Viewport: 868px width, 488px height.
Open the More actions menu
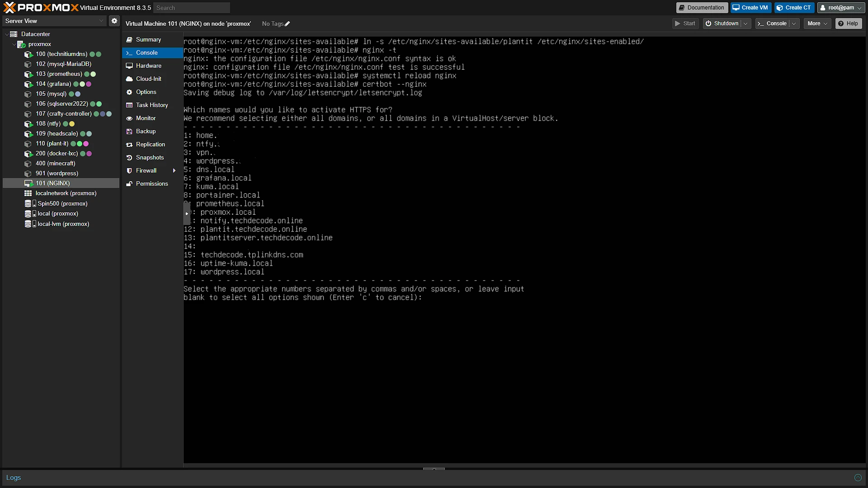[x=817, y=23]
